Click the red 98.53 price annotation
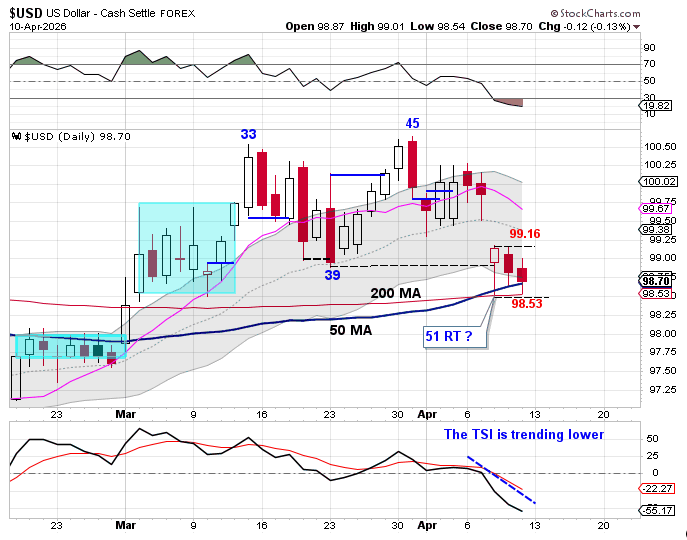Image resolution: width=687 pixels, height=540 pixels. pyautogui.click(x=526, y=303)
